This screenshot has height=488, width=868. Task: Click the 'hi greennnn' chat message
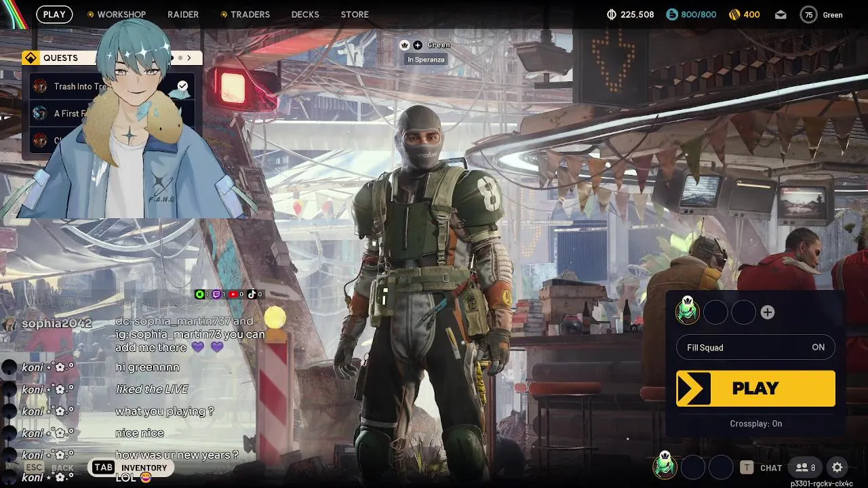(x=147, y=367)
